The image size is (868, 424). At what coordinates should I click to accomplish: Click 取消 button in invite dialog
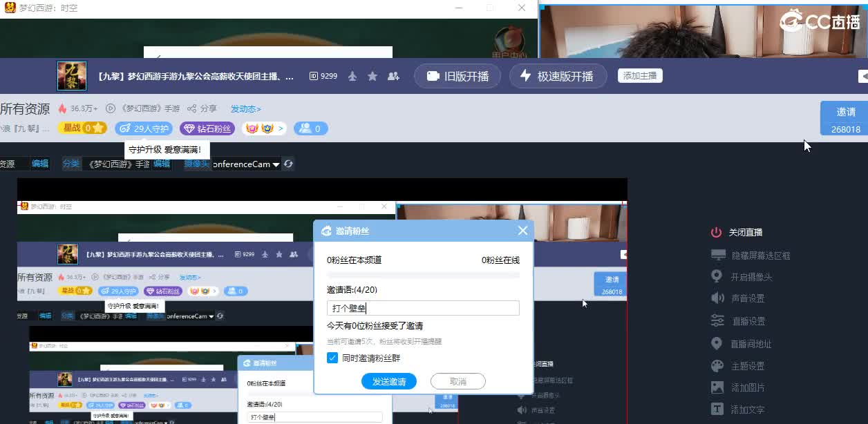(457, 381)
